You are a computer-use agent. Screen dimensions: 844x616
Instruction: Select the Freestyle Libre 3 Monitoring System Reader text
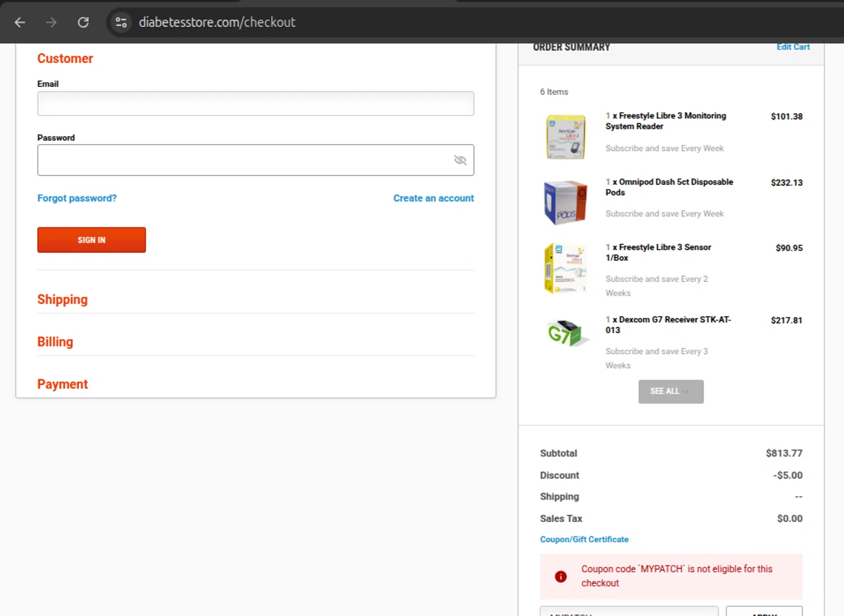(666, 121)
